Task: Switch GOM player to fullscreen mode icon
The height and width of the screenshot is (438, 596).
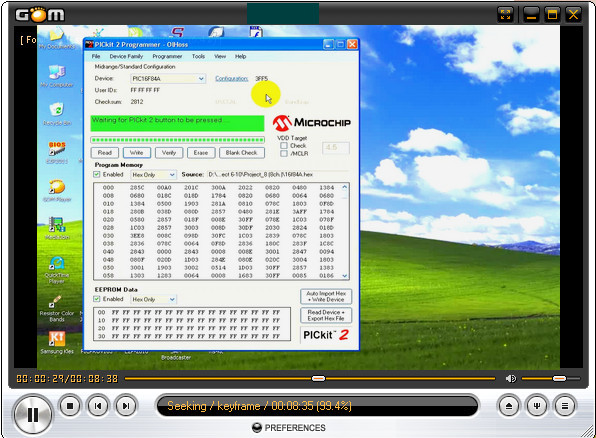Action: 505,15
